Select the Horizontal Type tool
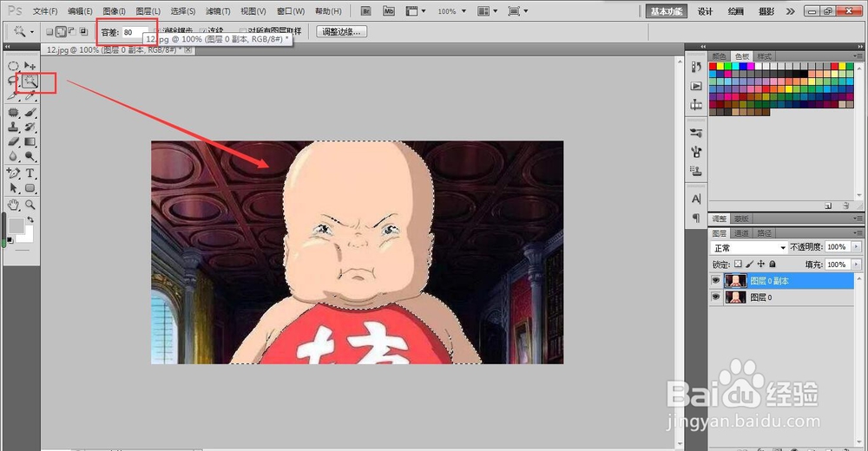This screenshot has height=451, width=868. pyautogui.click(x=30, y=173)
